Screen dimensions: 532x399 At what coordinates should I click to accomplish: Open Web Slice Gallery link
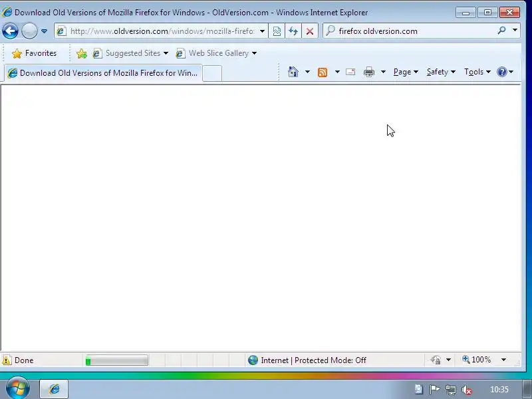pyautogui.click(x=212, y=53)
